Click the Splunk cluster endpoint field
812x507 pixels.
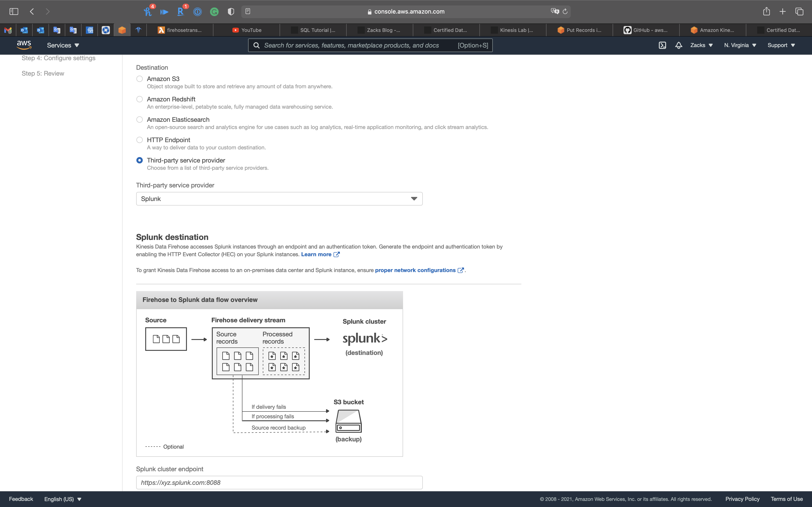tap(279, 483)
